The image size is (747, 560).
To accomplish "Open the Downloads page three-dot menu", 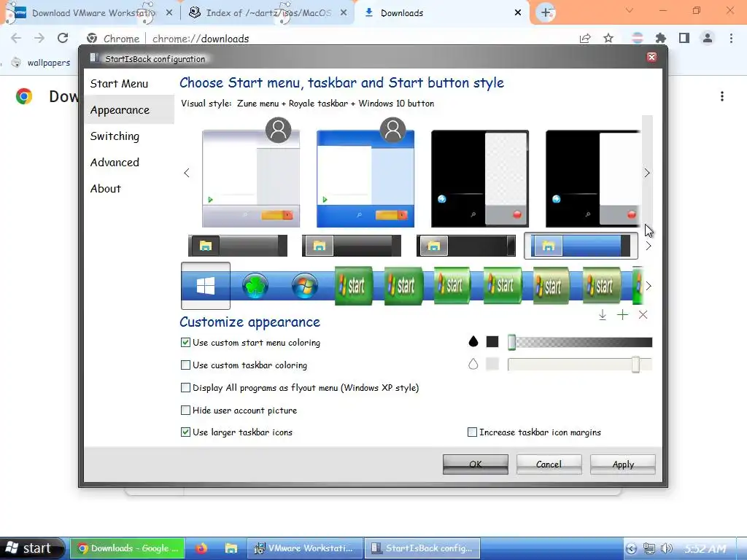I will coord(722,97).
